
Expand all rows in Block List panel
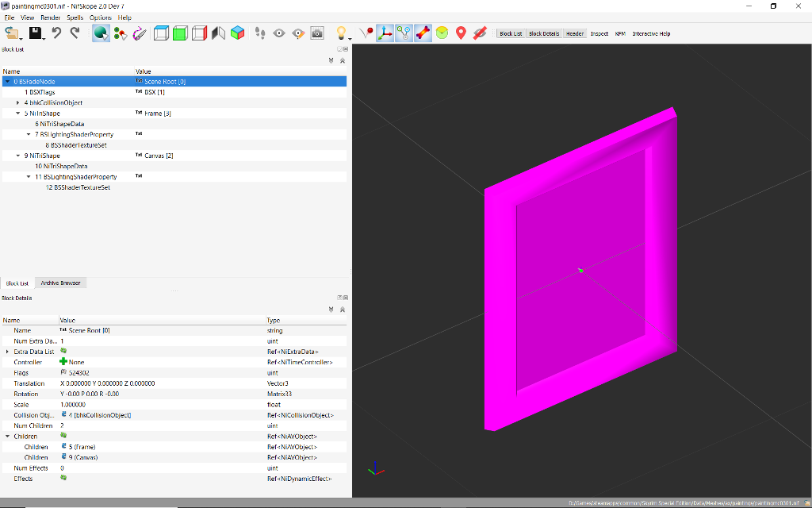point(331,60)
